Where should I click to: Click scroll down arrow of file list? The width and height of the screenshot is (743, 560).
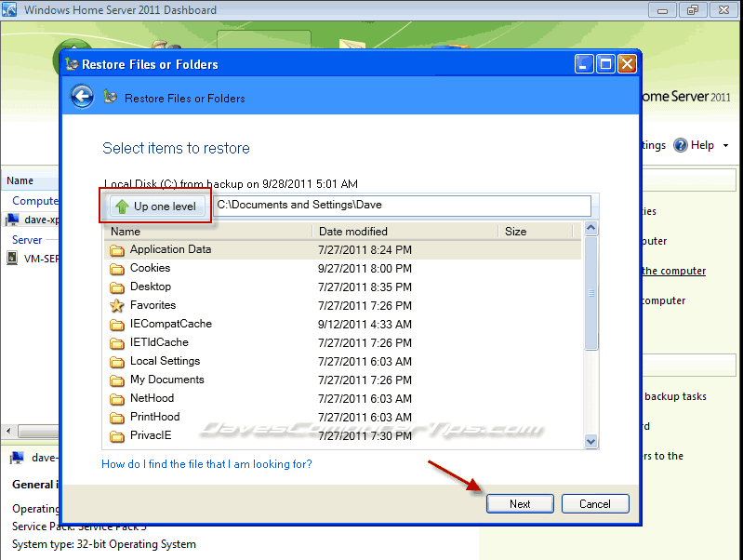coord(590,442)
